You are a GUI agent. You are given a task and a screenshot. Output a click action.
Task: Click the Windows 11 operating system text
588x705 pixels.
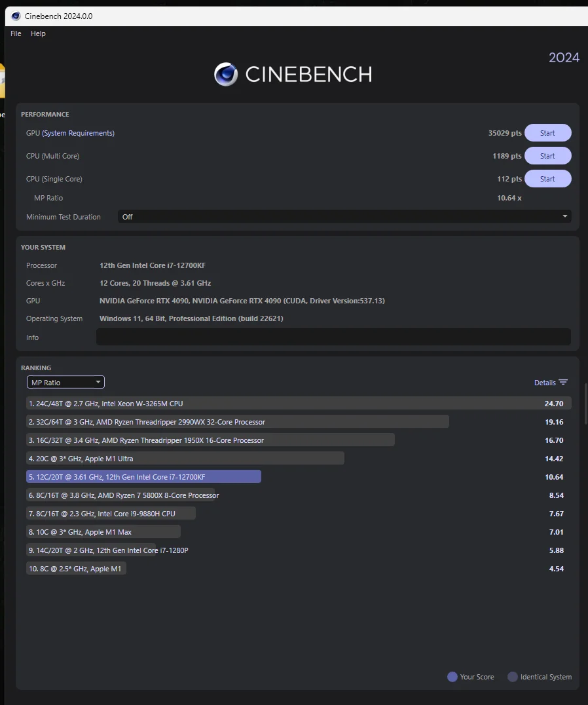191,318
